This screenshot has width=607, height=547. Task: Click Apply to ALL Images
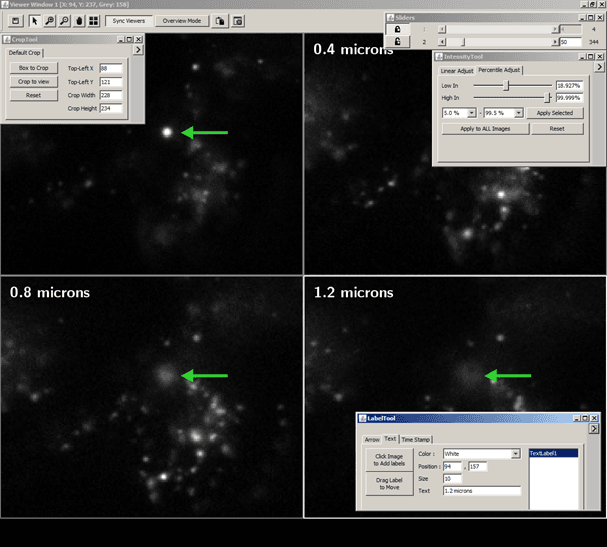[485, 129]
